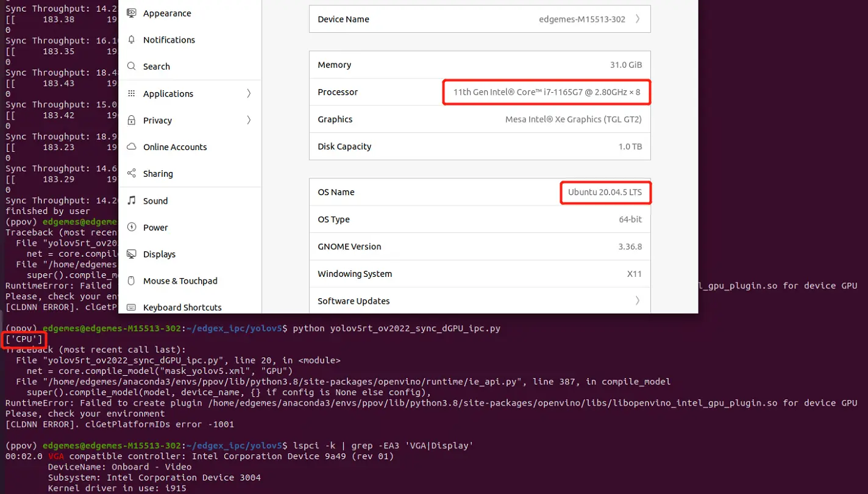Click the Appearance monitor icon in sidebar
The height and width of the screenshot is (494, 868).
point(131,13)
